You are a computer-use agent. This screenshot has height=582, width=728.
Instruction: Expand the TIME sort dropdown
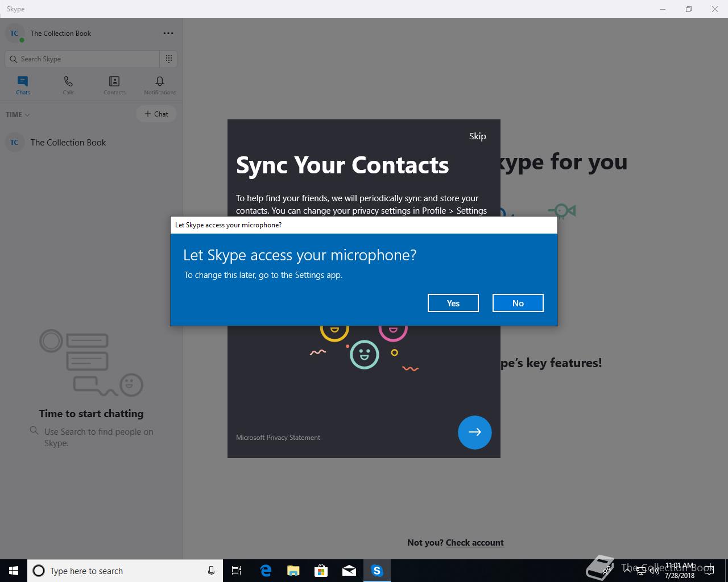(x=18, y=114)
